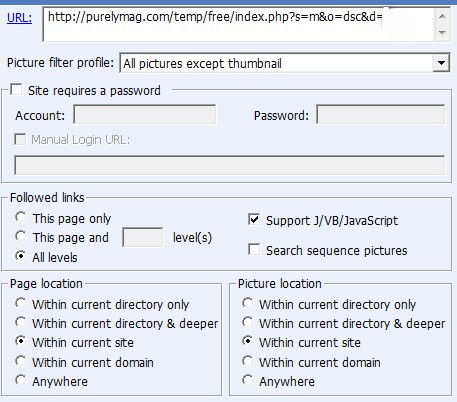Click the levels number input box
Viewport: 457px width, 402px height.
click(x=143, y=237)
